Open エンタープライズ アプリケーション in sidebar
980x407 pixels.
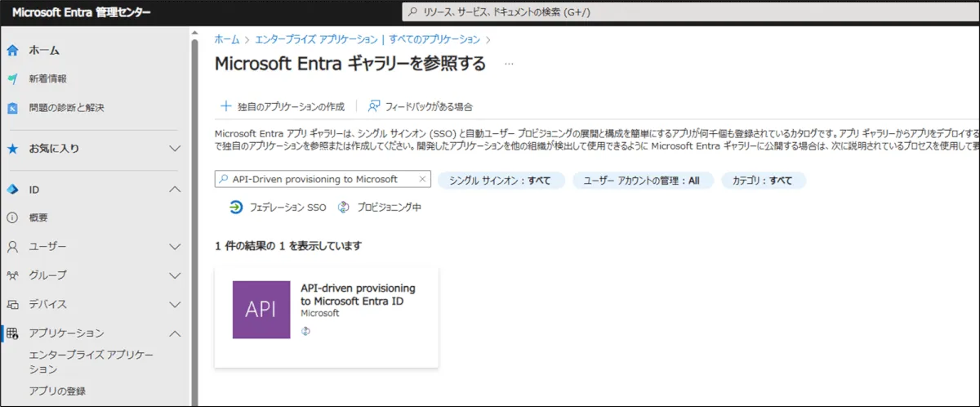[91, 362]
